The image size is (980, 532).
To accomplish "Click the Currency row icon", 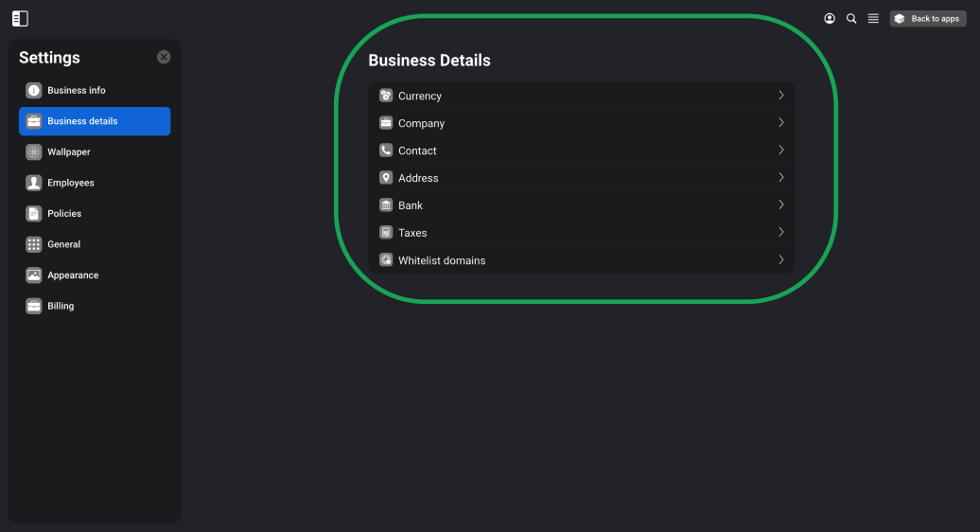I will (386, 96).
